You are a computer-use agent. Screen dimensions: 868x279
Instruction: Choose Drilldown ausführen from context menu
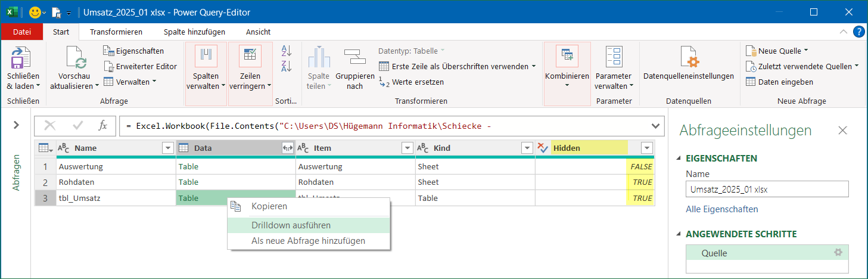pos(291,225)
